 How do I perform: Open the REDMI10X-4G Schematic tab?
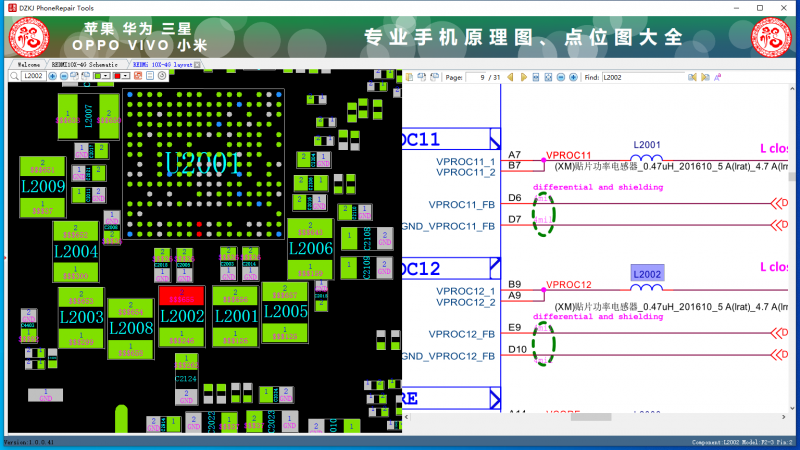[83, 64]
